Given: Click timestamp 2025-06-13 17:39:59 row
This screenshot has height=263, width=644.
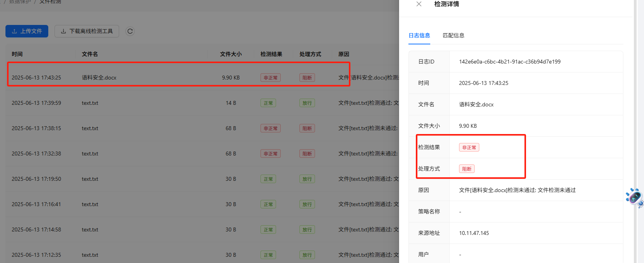Looking at the screenshot, I should click(x=36, y=103).
